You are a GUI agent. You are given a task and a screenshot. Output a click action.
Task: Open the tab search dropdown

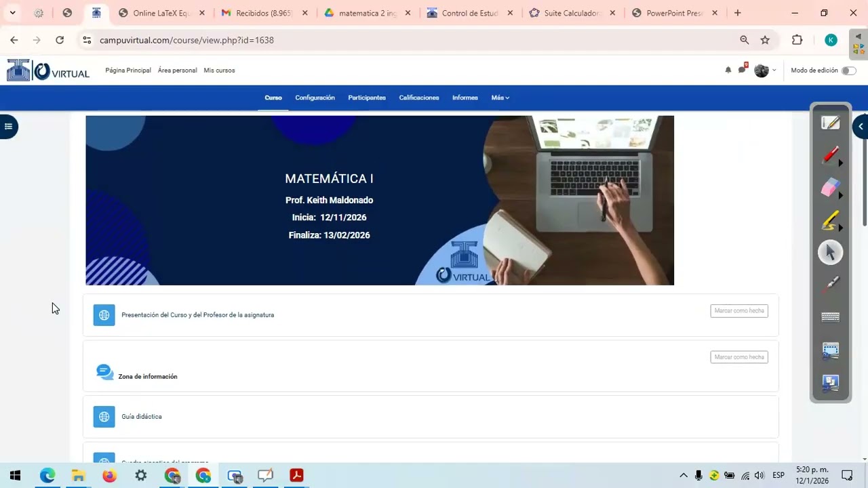point(12,13)
